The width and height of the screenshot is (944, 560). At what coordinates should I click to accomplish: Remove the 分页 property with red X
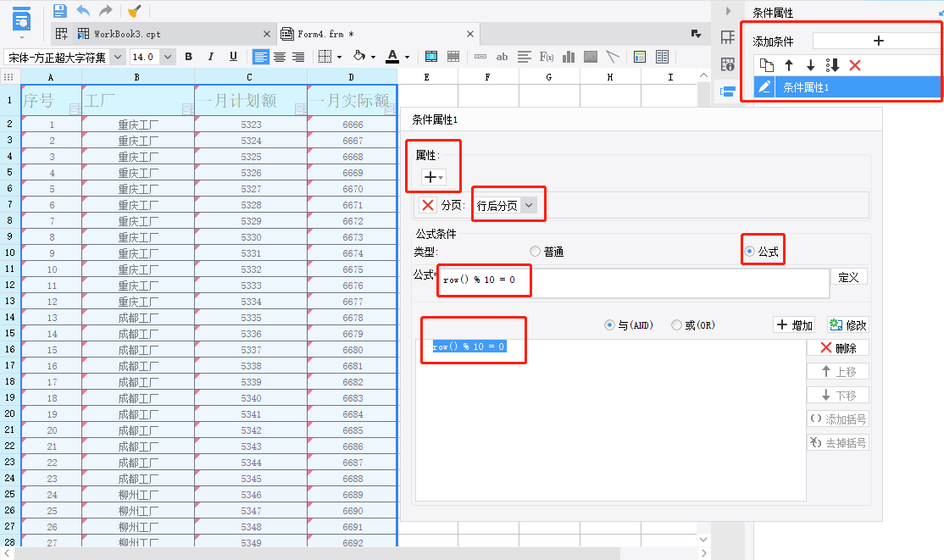pyautogui.click(x=428, y=205)
